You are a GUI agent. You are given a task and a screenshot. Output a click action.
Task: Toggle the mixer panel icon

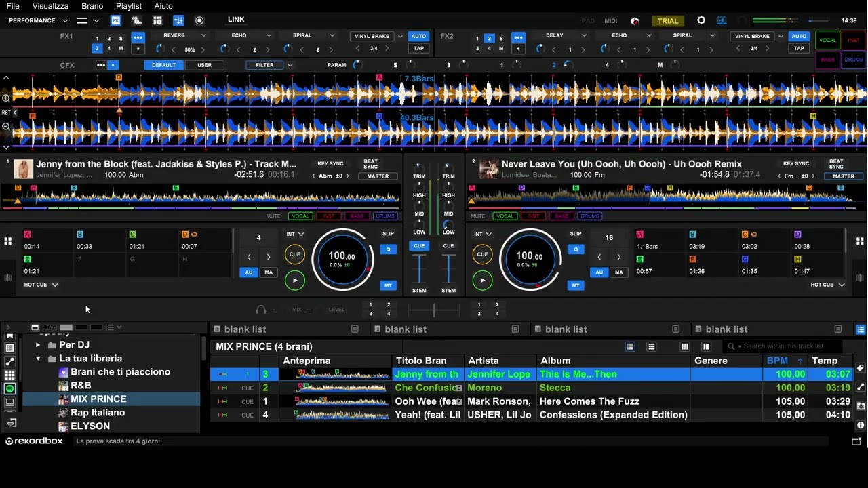point(178,20)
